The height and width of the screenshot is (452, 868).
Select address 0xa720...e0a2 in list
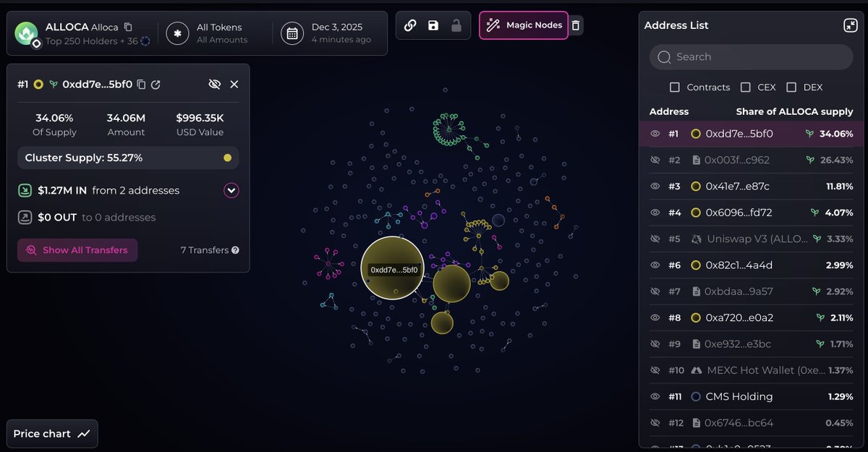739,317
